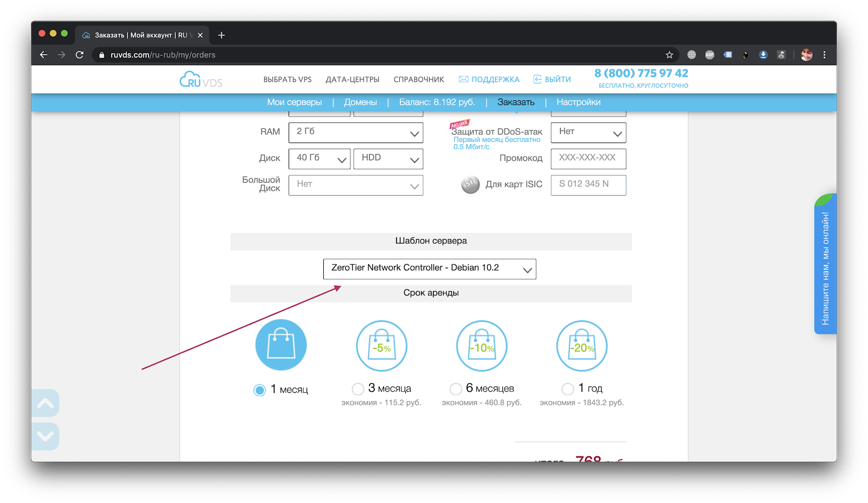Image resolution: width=868 pixels, height=503 pixels.
Task: Click the RUVDS cloud logo
Action: tap(201, 80)
